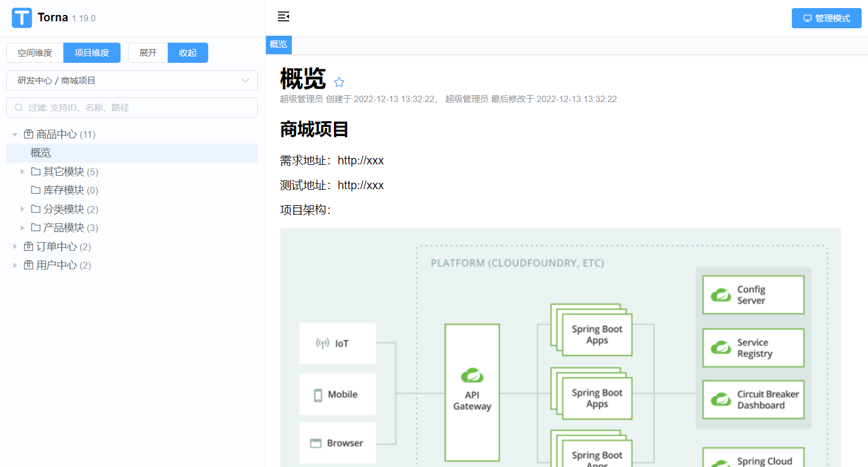868x467 pixels.
Task: Click the 库存模块 folder icon
Action: 36,190
